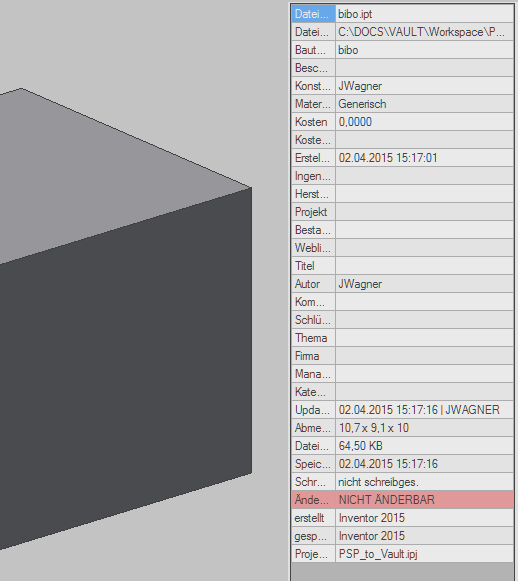Screen dimensions: 518x581
Task: Select the erstellt value Inventor 2015
Action: click(x=424, y=518)
